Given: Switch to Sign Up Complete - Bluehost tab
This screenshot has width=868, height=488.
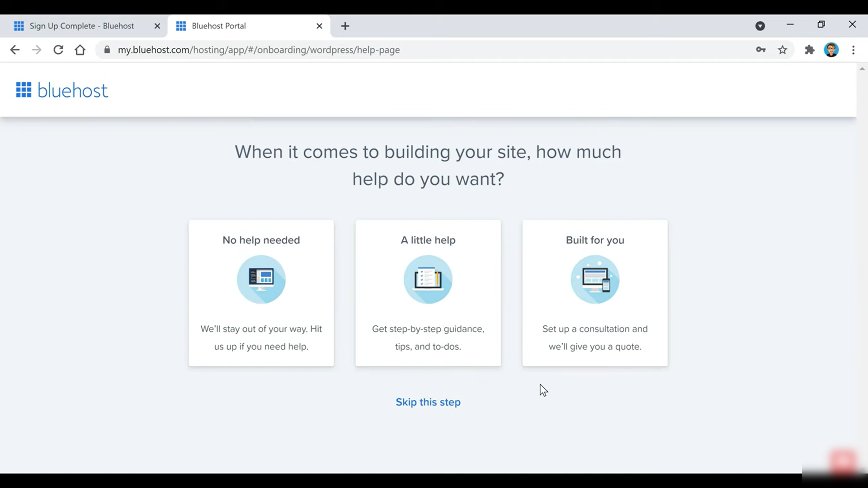Looking at the screenshot, I should point(81,26).
